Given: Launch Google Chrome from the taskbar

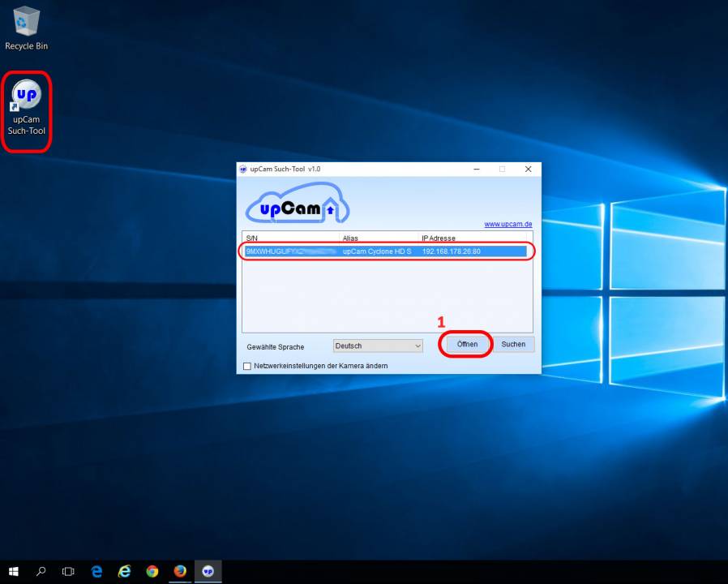Looking at the screenshot, I should click(152, 572).
